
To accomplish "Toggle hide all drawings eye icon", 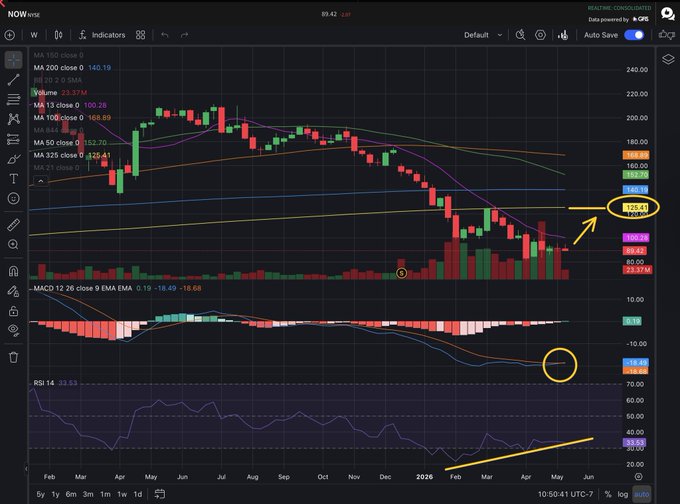I will point(13,330).
